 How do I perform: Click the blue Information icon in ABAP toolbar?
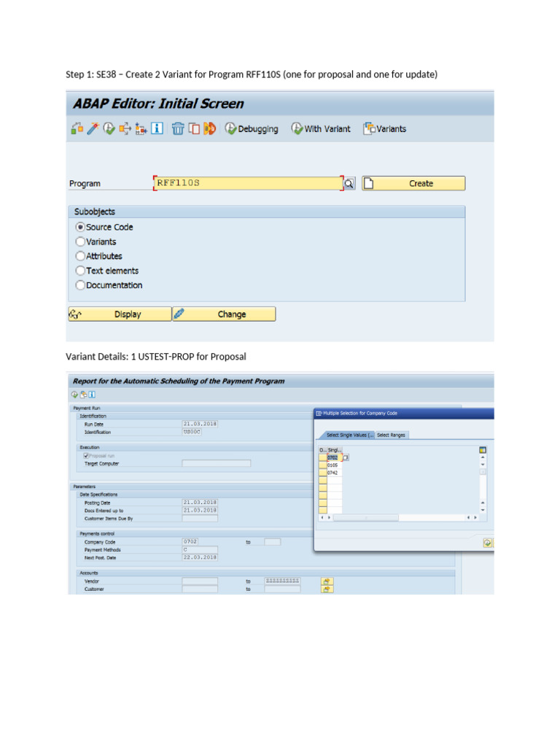point(157,128)
